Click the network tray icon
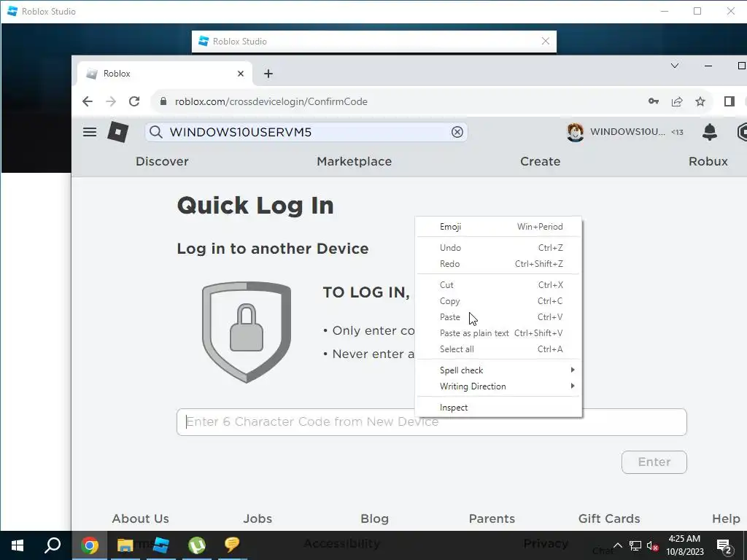The image size is (747, 560). (635, 545)
